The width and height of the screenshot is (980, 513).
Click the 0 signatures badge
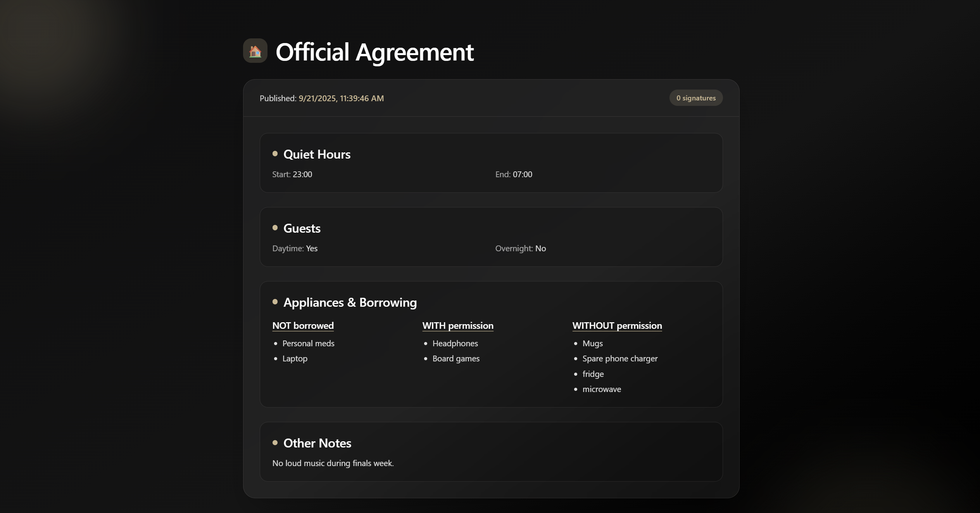696,98
